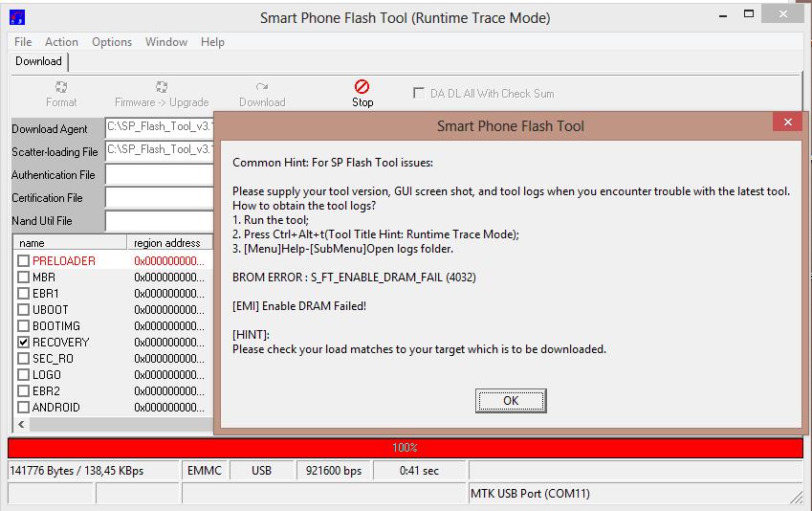This screenshot has height=511, width=812.
Task: Check the EBR1 partition checkbox
Action: pyautogui.click(x=23, y=294)
